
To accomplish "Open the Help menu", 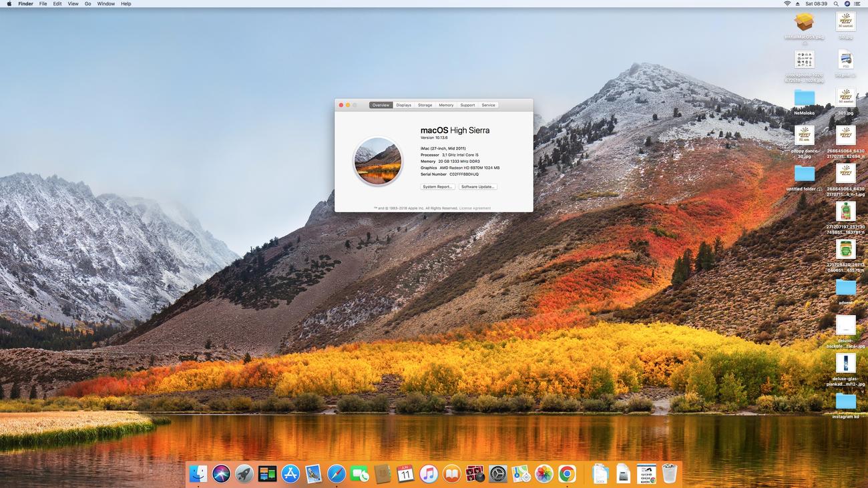I will click(126, 4).
